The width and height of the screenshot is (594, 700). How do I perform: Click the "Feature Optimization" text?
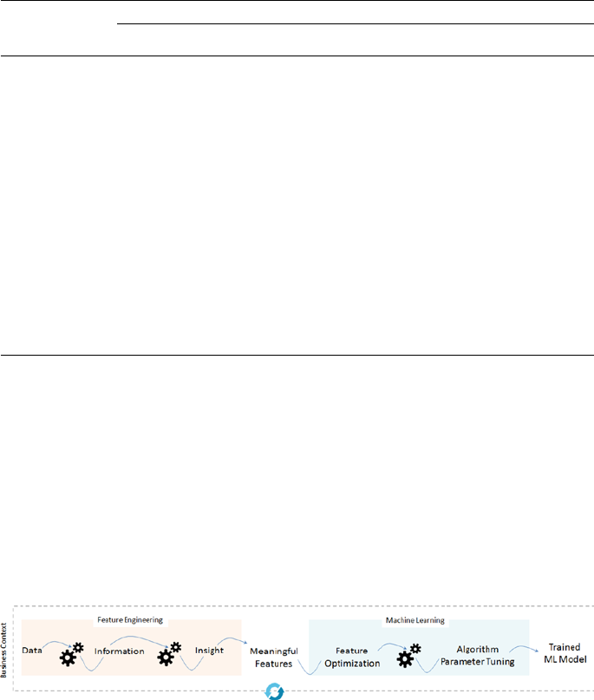pos(352,657)
